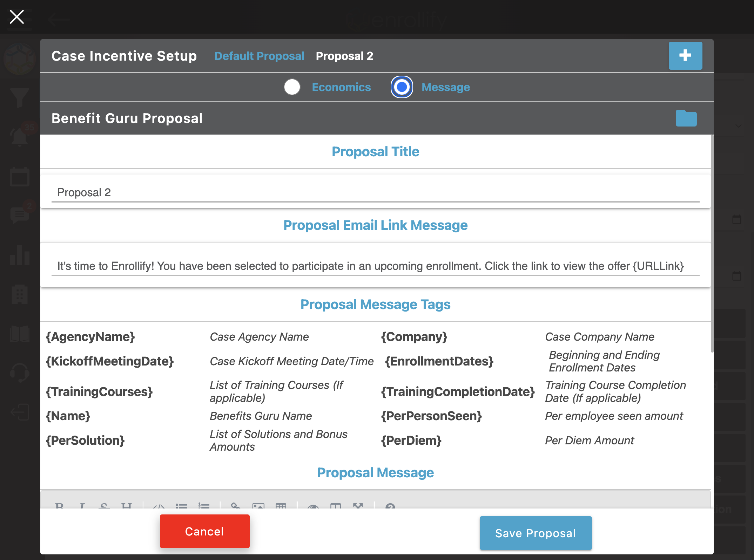Click the Save Proposal button

pyautogui.click(x=536, y=533)
